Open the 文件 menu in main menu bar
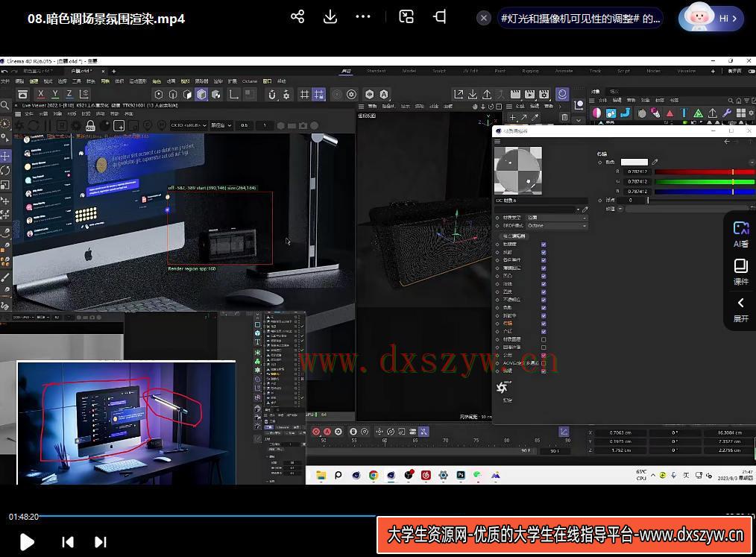The height and width of the screenshot is (557, 756). pyautogui.click(x=5, y=81)
